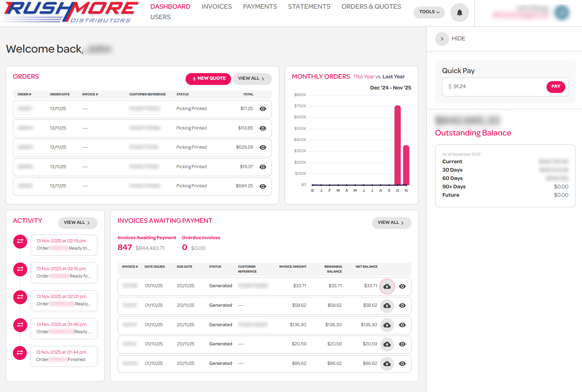This screenshot has width=582, height=392.
Task: Download the $86.62 invoice
Action: pyautogui.click(x=387, y=364)
